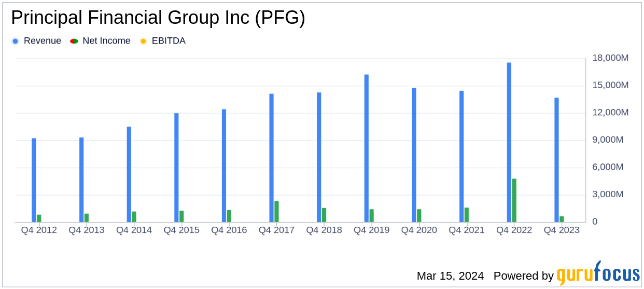Select the Q4 2019 green net income bar
This screenshot has width=644, height=289.
click(x=372, y=216)
